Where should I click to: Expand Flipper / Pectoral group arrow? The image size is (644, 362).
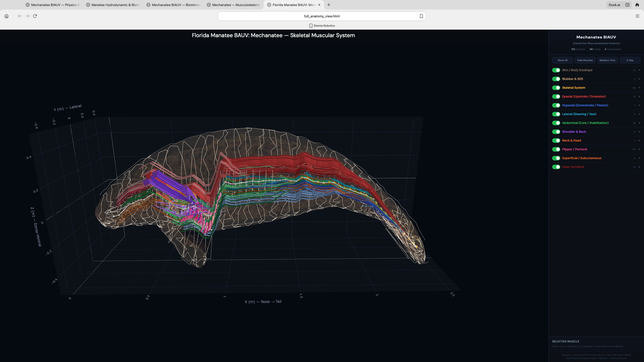coord(639,149)
